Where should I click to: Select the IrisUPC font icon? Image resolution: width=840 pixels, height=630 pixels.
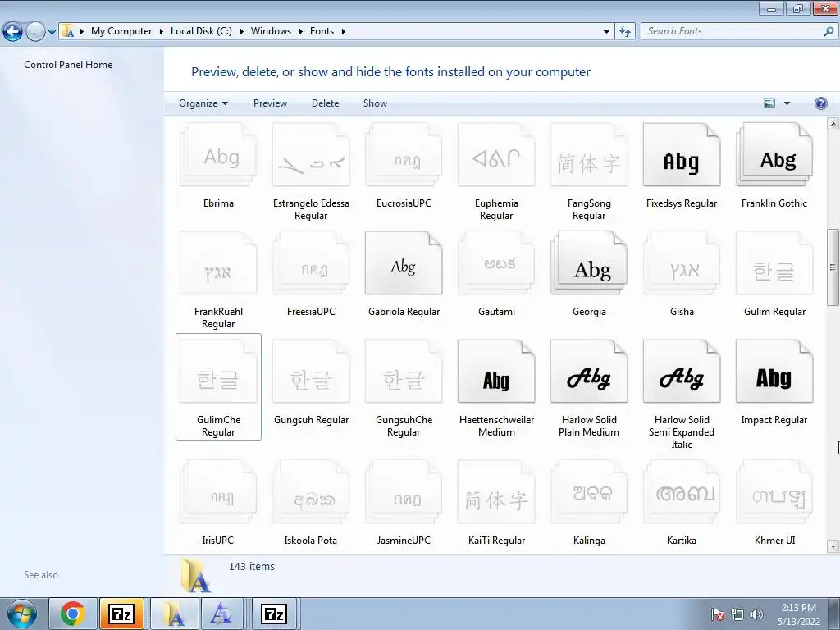click(x=218, y=491)
